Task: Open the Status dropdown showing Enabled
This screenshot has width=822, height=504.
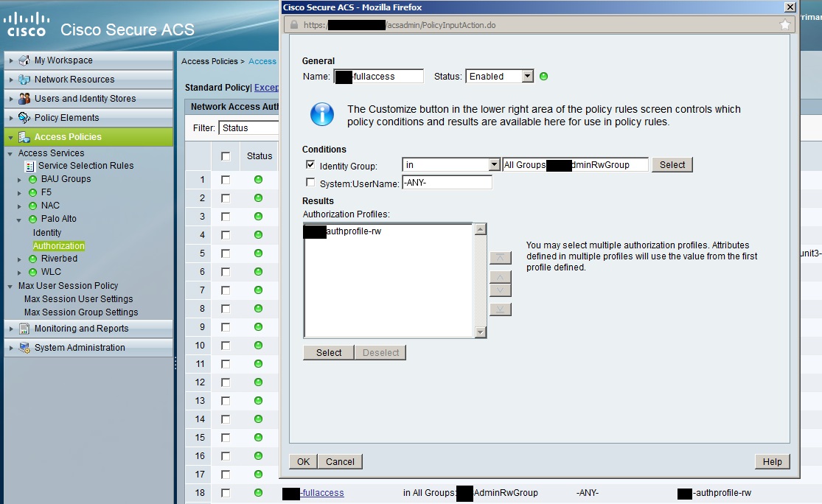Action: coord(500,77)
